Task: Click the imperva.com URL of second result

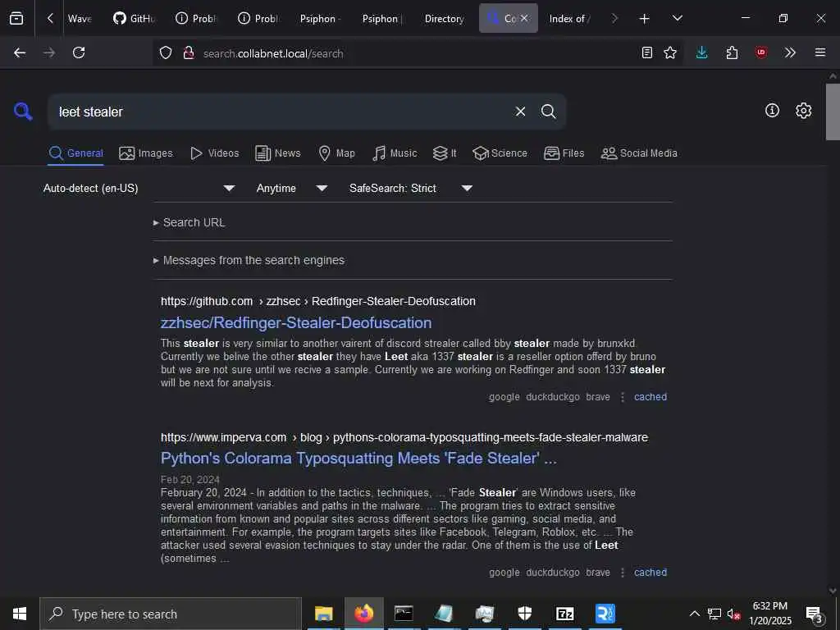Action: (404, 437)
